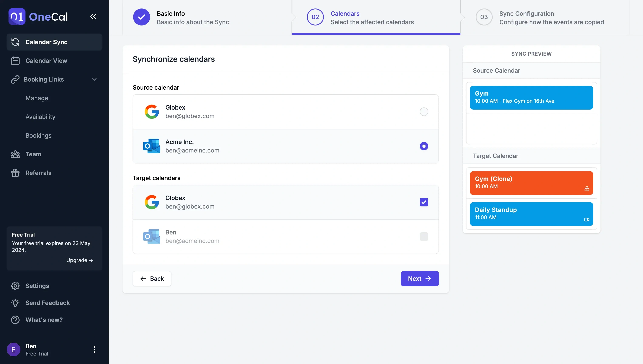This screenshot has height=364, width=643.
Task: Click the Booking Links sidebar icon
Action: click(x=16, y=79)
